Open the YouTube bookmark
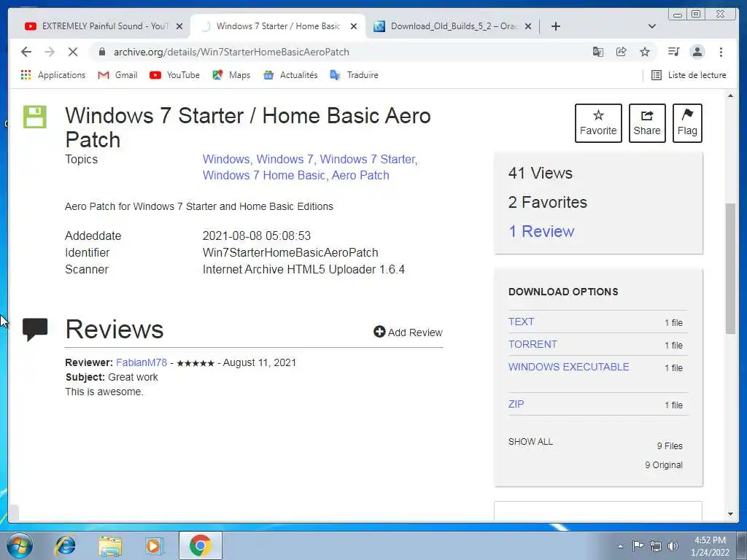The height and width of the screenshot is (560, 747). tap(174, 75)
